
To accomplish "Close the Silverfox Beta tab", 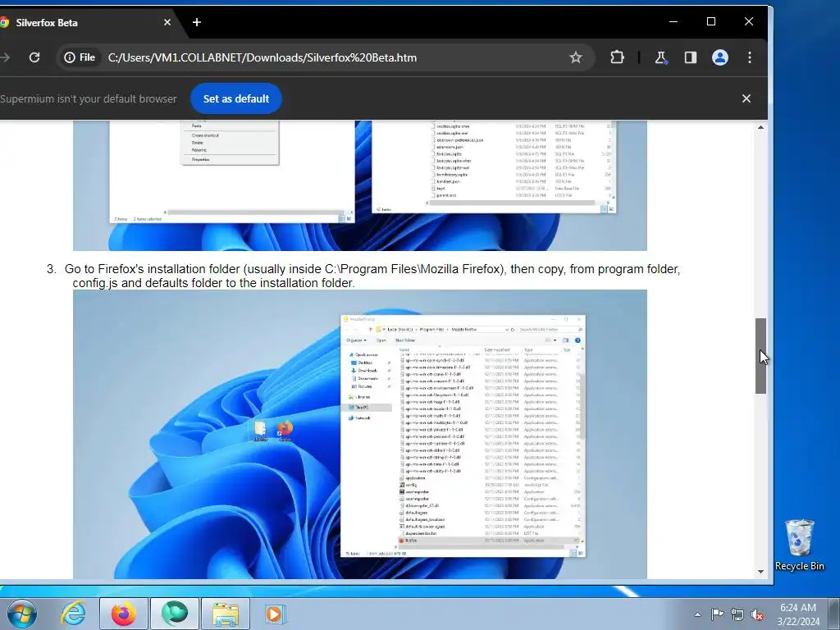I will click(167, 22).
